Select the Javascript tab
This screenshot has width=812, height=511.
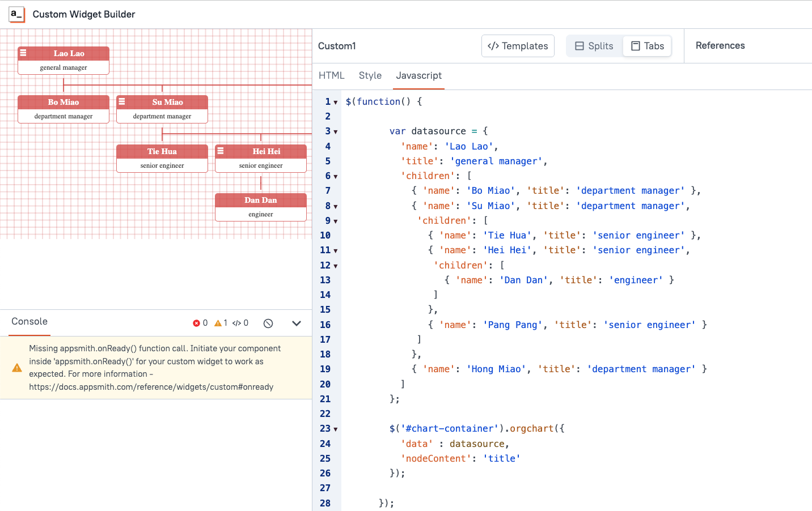point(418,75)
